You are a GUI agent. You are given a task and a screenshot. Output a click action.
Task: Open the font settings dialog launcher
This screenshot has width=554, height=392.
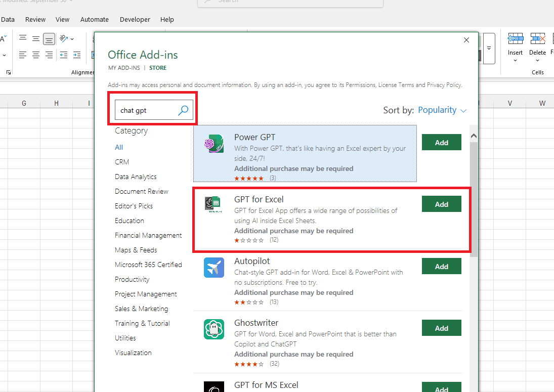[x=9, y=72]
